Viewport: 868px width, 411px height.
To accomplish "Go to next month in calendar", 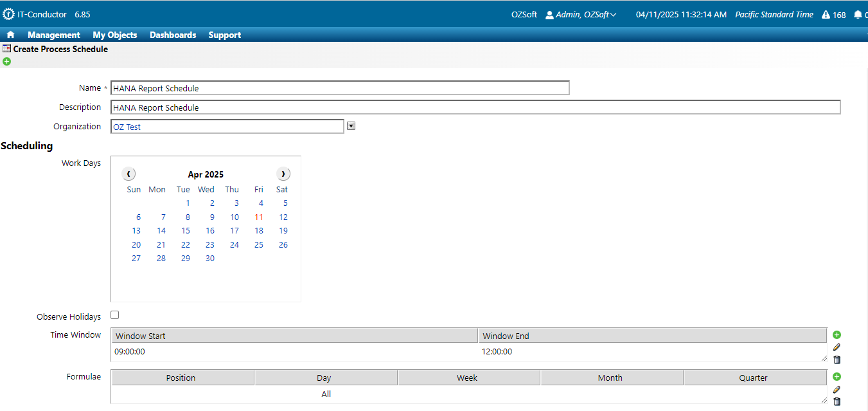I will click(283, 174).
